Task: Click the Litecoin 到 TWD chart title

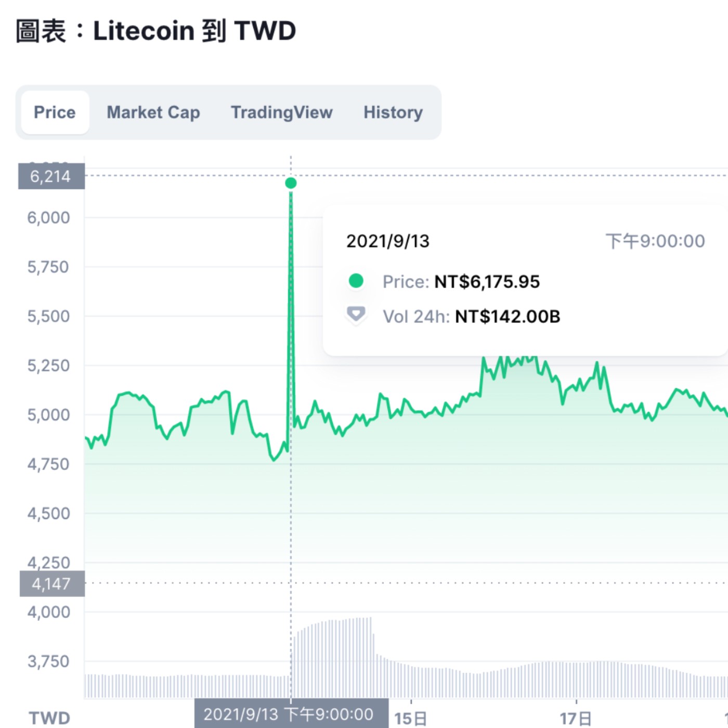Action: (156, 31)
